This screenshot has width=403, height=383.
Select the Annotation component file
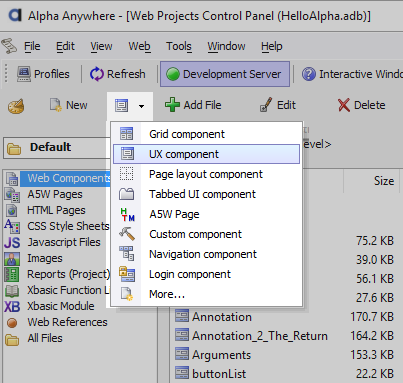click(222, 317)
